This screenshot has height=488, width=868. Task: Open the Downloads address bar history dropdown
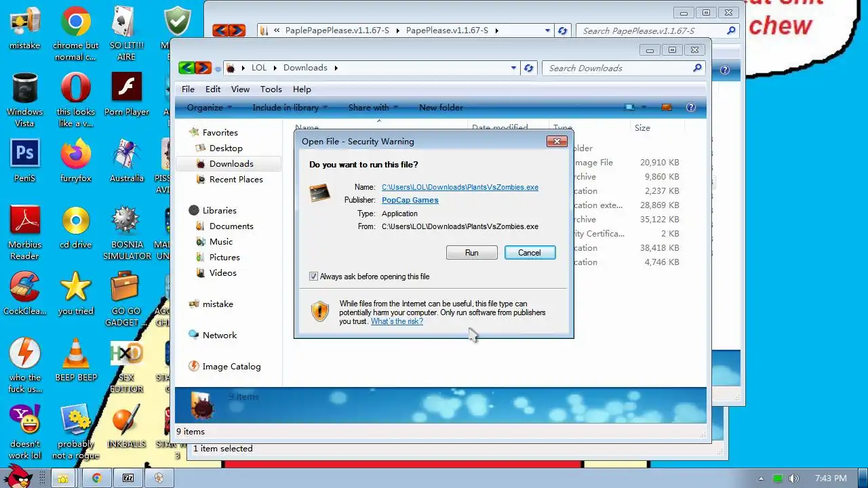point(513,68)
